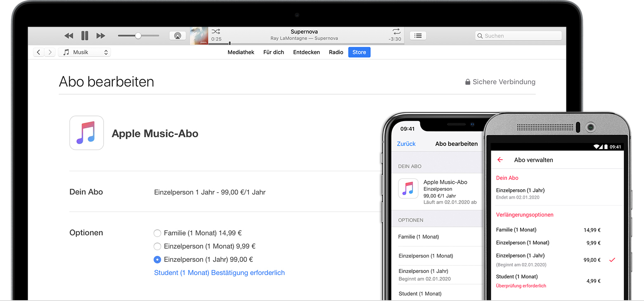Click the Supernova song title
The image size is (644, 301).
pyautogui.click(x=304, y=32)
